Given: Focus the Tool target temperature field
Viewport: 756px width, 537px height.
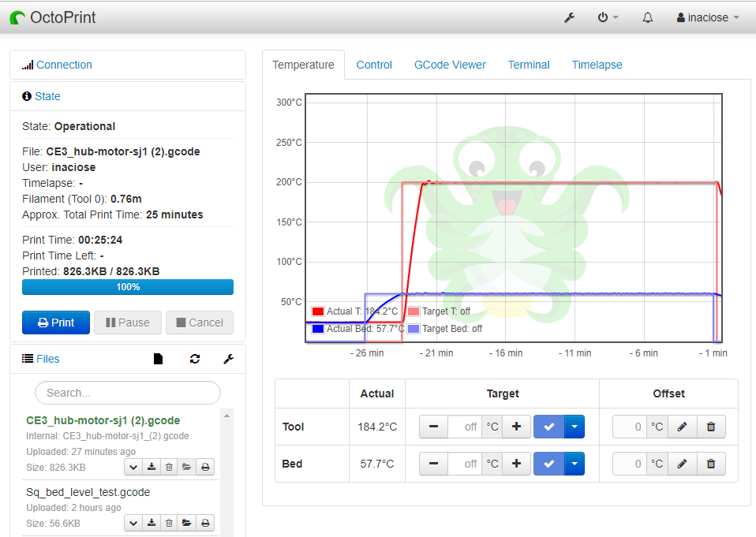Looking at the screenshot, I should point(465,427).
